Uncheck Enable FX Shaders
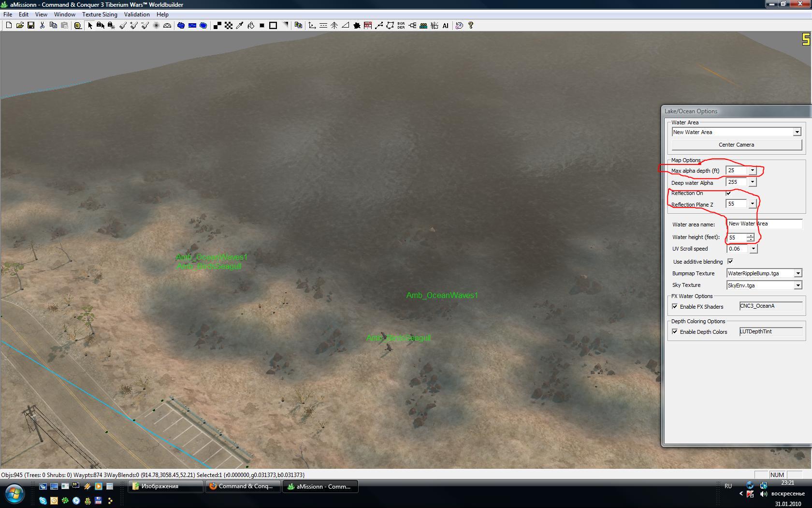The image size is (812, 508). [675, 306]
